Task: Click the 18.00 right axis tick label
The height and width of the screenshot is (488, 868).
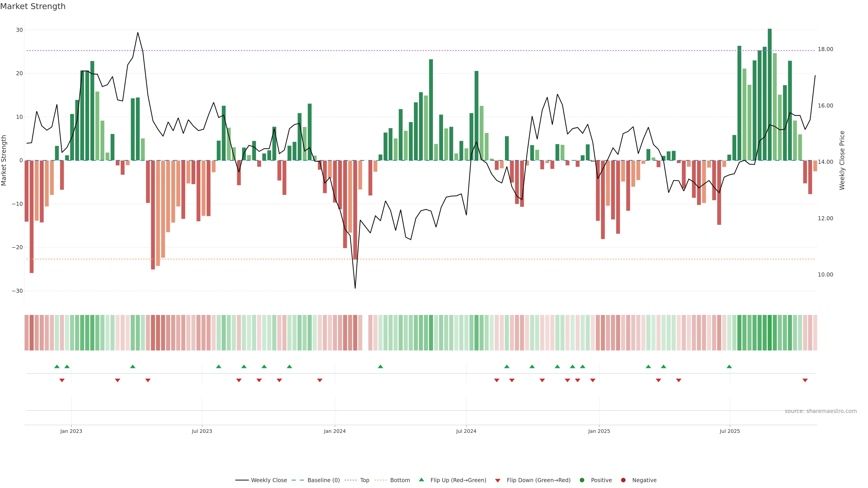Action: click(x=825, y=49)
